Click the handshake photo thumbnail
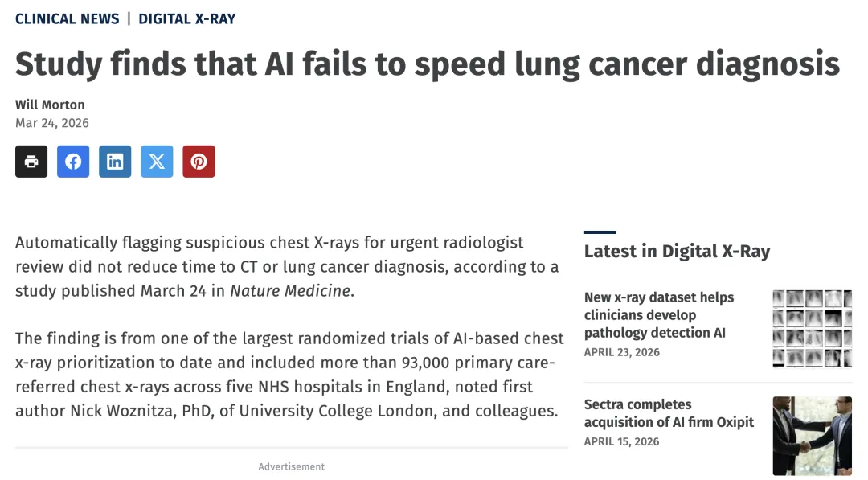The height and width of the screenshot is (480, 868). click(812, 435)
